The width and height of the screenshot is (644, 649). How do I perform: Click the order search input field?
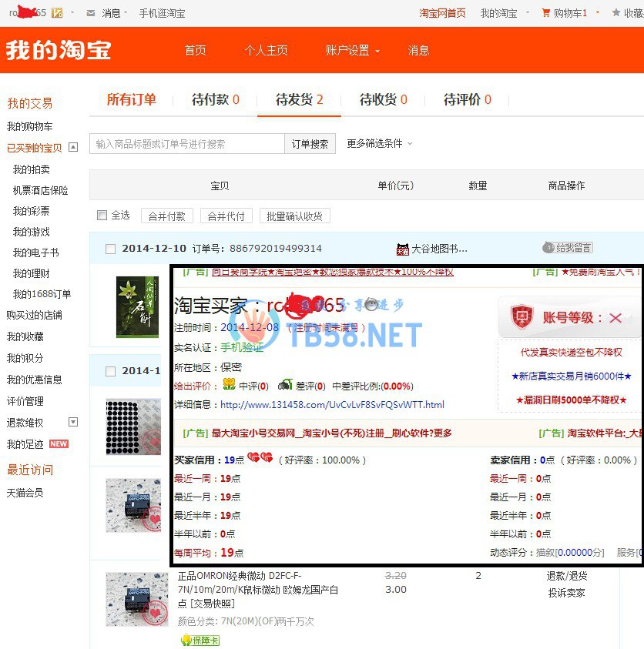[187, 144]
